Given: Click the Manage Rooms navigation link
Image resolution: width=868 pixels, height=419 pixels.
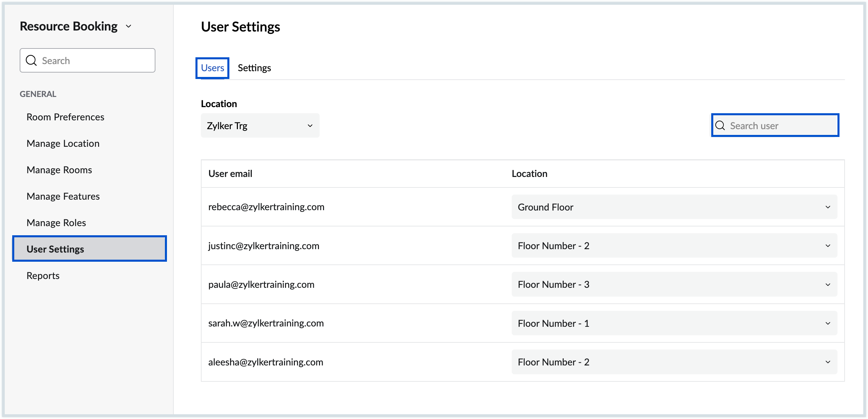Looking at the screenshot, I should (x=60, y=169).
